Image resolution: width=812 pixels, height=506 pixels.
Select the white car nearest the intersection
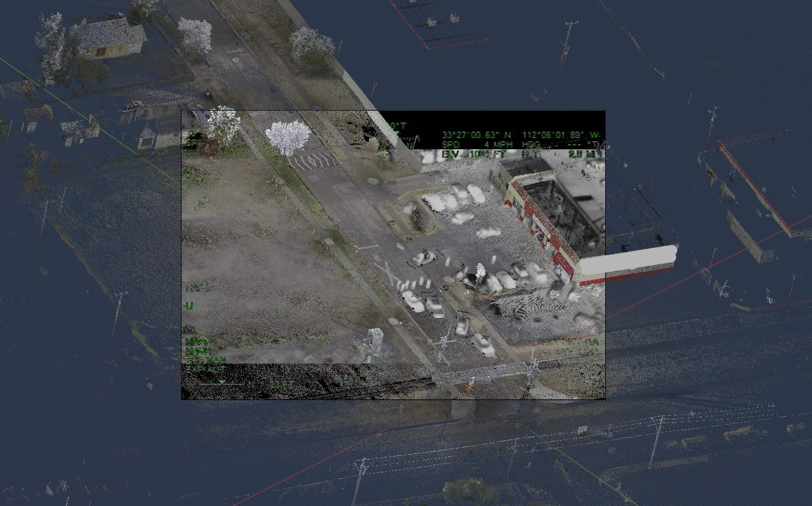[x=483, y=344]
